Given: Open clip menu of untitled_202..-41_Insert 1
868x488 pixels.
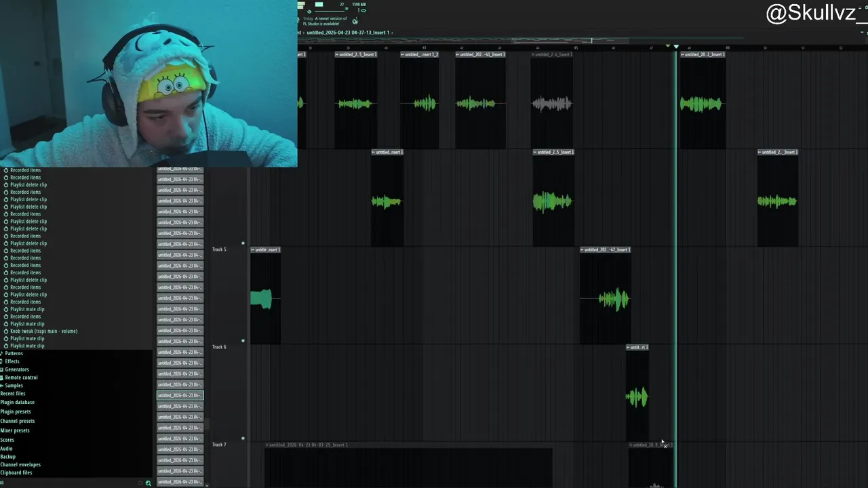Looking at the screenshot, I should (x=458, y=54).
